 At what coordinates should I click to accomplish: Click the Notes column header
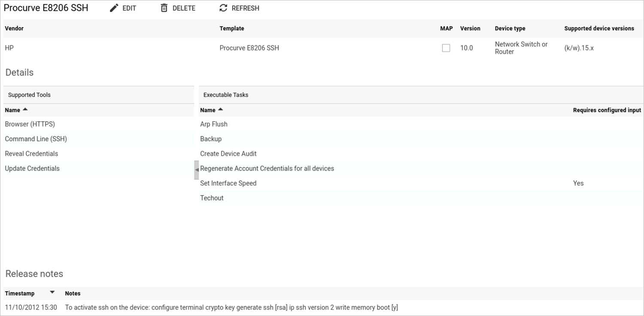(x=73, y=293)
